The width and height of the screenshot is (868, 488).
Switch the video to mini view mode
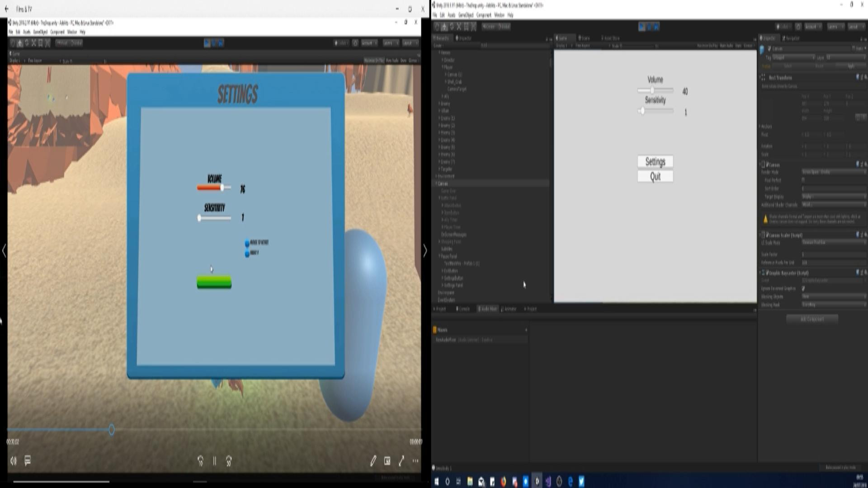coord(387,461)
